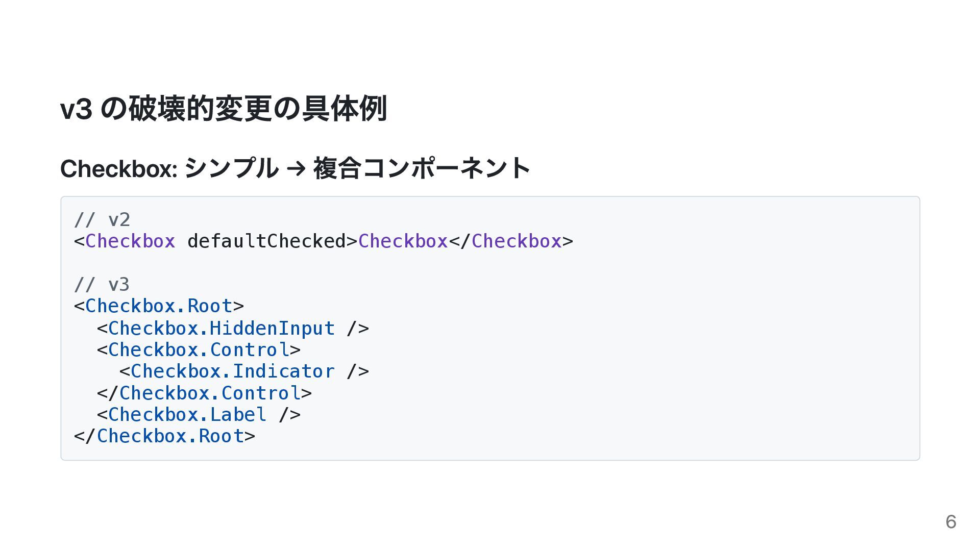Click the defaultChecked attribute in the code
This screenshot has width=980, height=551.
266,241
